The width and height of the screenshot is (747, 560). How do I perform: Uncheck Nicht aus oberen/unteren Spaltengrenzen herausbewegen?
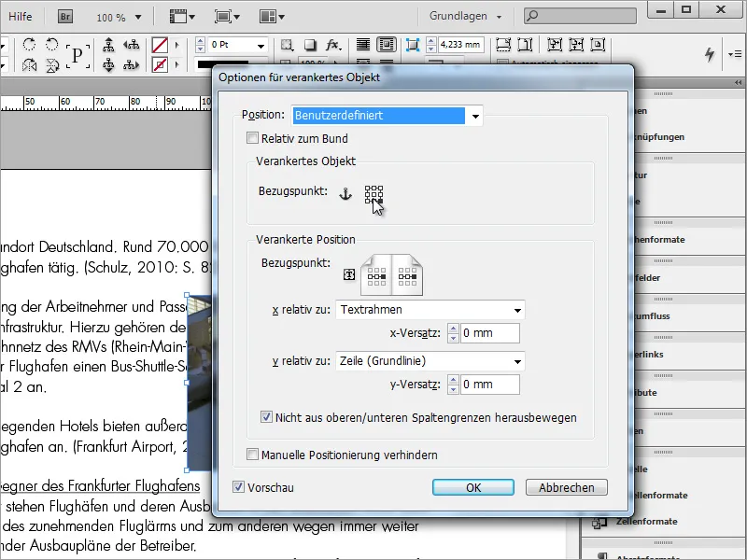(x=266, y=417)
